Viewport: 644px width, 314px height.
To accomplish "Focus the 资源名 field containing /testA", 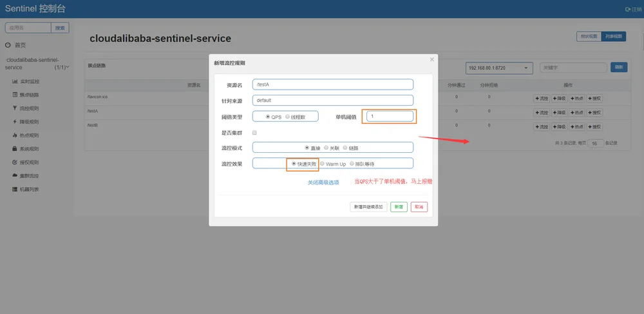I will pos(333,84).
